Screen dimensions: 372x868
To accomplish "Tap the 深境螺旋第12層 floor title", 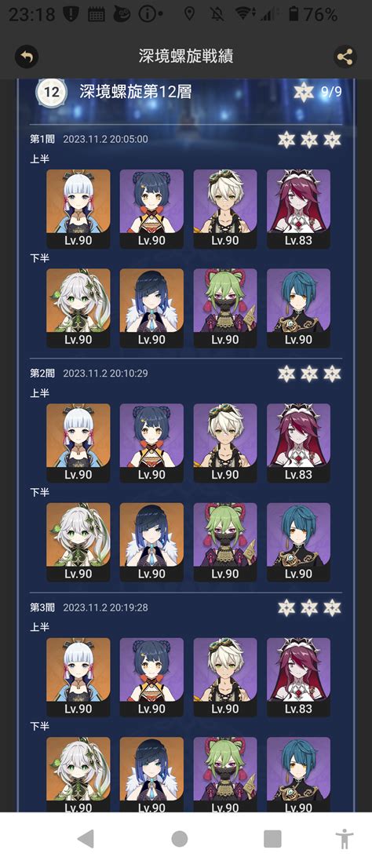I will [136, 92].
